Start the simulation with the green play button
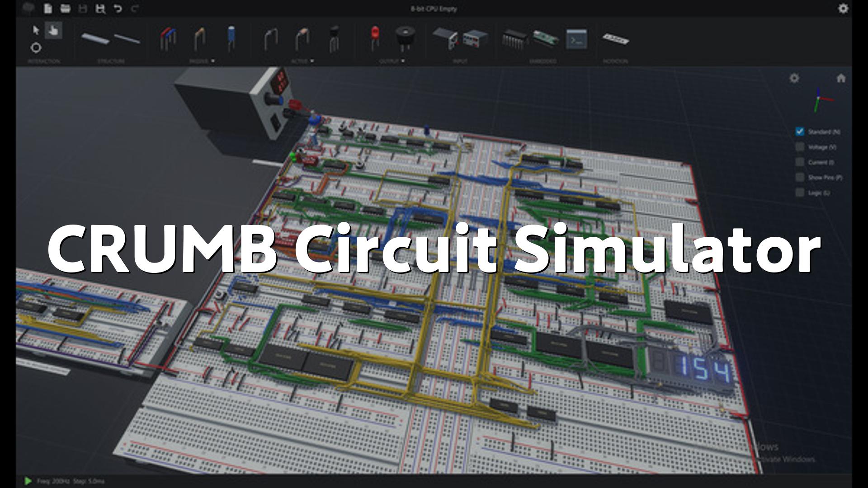The width and height of the screenshot is (868, 488). click(28, 481)
